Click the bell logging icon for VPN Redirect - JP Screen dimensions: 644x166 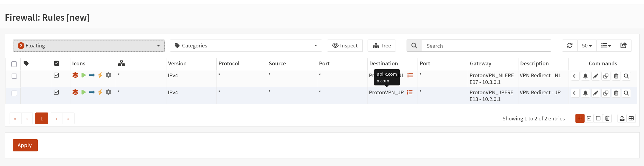point(585,93)
